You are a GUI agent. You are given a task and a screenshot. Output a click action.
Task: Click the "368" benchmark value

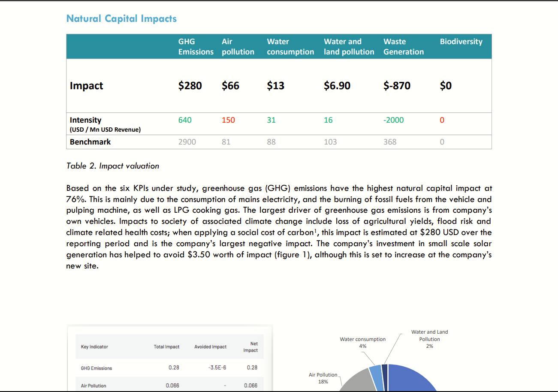[x=390, y=142]
